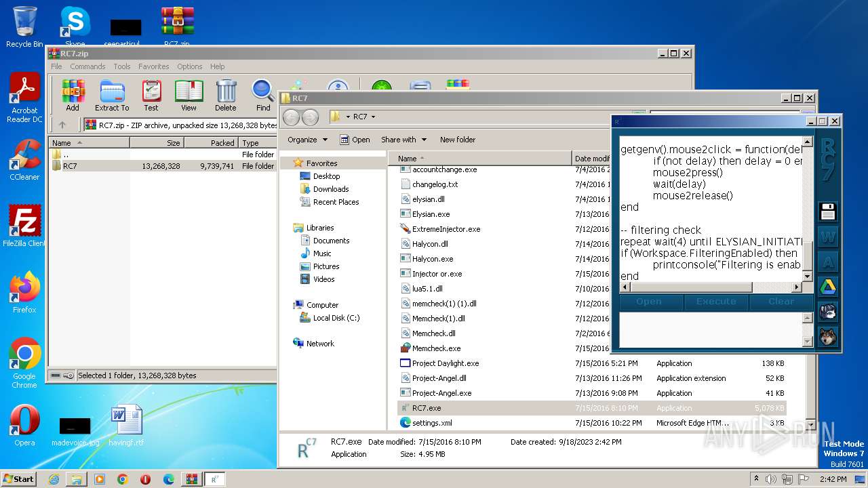Open the Firefox desktop shortcut

click(24, 293)
